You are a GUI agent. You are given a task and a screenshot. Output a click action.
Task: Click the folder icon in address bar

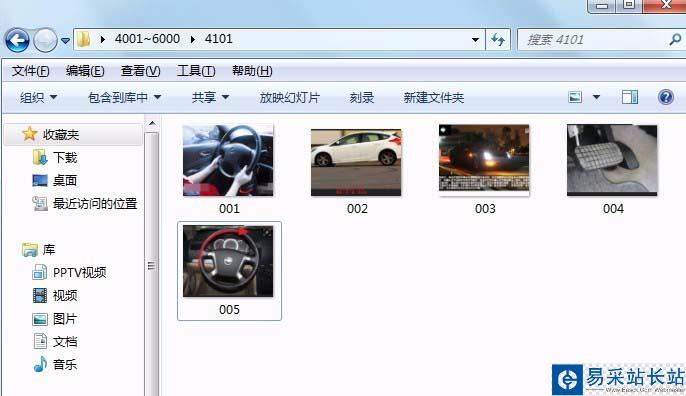tap(83, 39)
